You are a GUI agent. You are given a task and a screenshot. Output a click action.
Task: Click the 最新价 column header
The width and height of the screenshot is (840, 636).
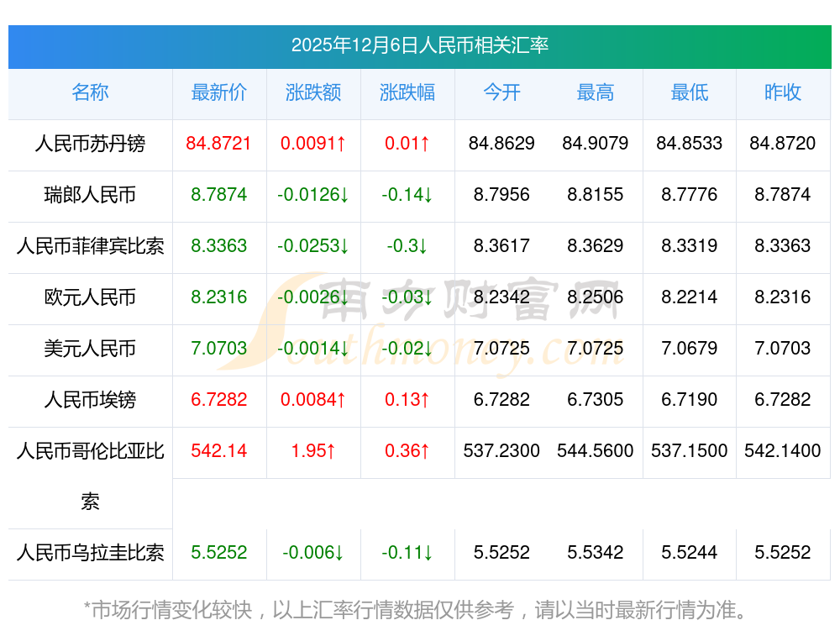pos(219,92)
